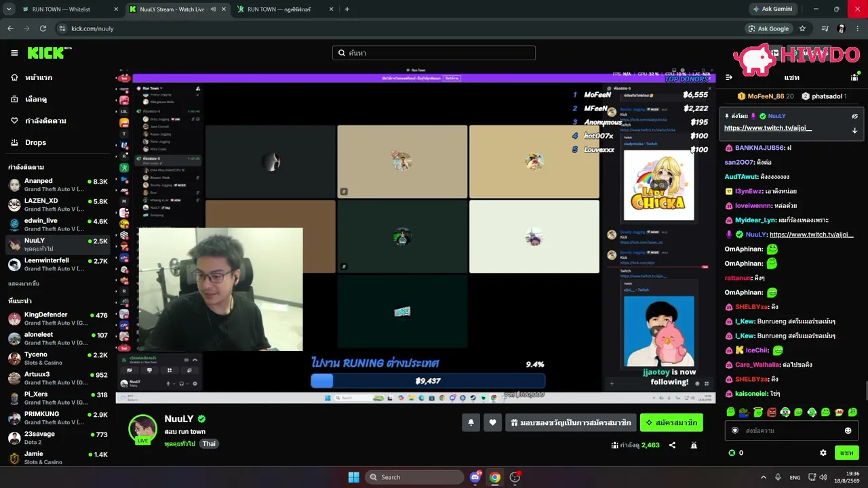868x488 pixels.
Task: Select Tyceno recommended channel
Action: pyautogui.click(x=58, y=358)
